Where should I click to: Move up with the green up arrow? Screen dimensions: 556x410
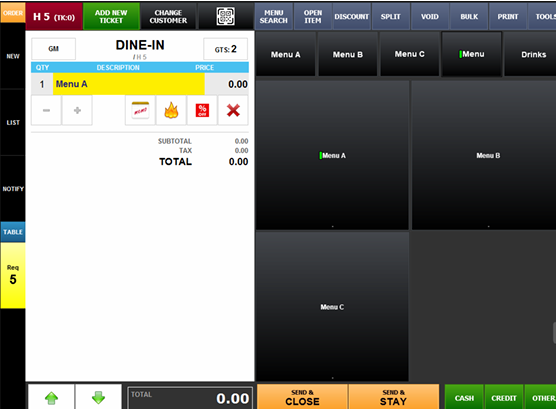pyautogui.click(x=51, y=397)
